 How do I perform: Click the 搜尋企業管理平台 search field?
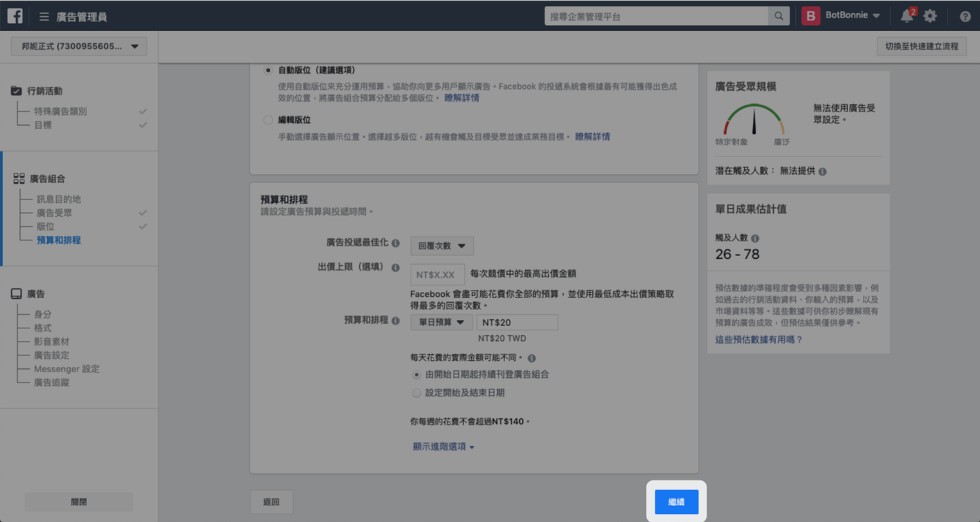point(657,16)
